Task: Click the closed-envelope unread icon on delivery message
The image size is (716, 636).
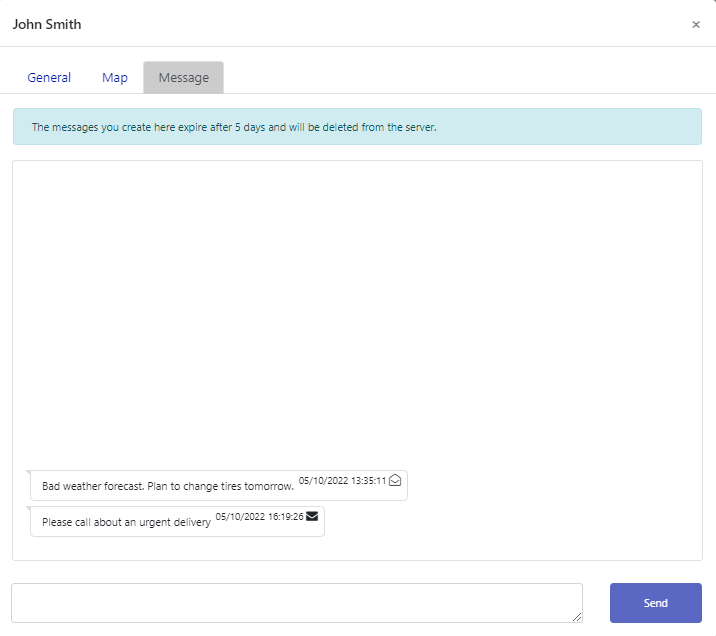Action: pos(312,516)
